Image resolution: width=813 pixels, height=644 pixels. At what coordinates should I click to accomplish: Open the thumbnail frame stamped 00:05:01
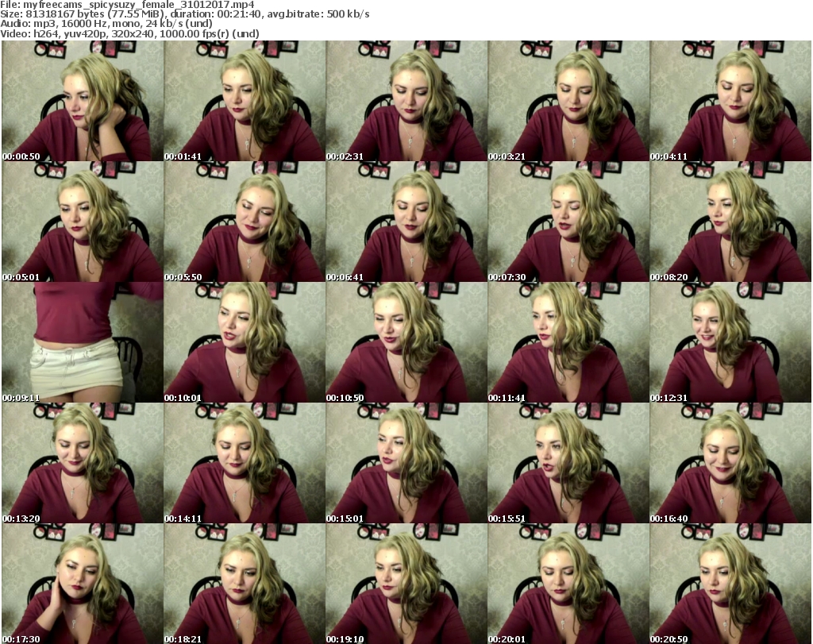tap(83, 222)
